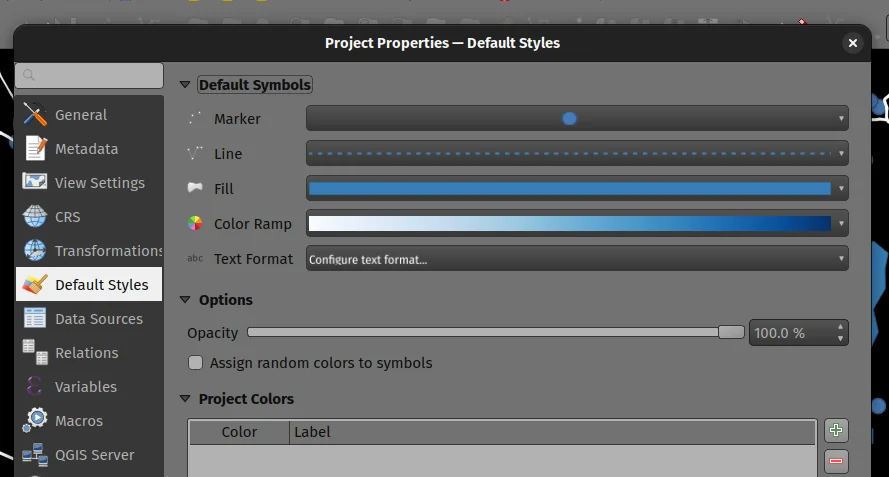Remove project color with minus button
The height and width of the screenshot is (477, 889).
837,461
